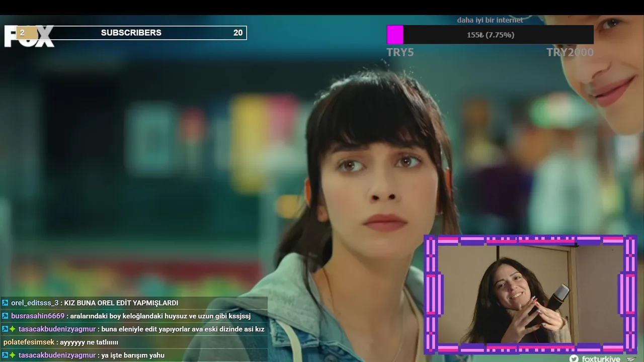This screenshot has width=644, height=362.
Task: Open tasacakbudenizyagmur on 'ya işte barışım yahu' message
Action: click(57, 355)
